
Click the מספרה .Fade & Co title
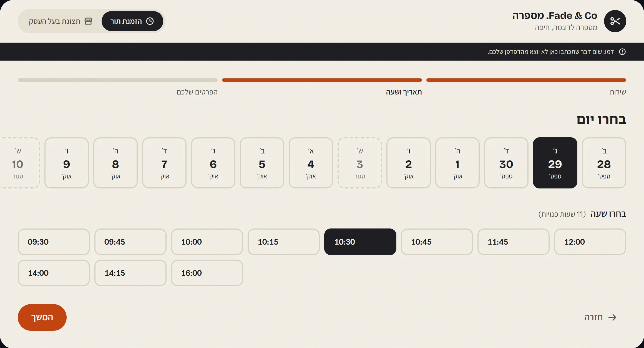tap(555, 16)
